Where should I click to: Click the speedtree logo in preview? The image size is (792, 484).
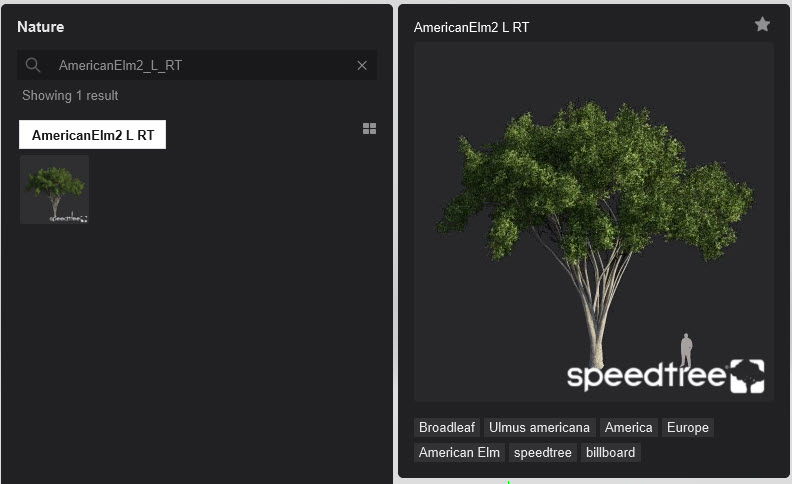coord(665,376)
